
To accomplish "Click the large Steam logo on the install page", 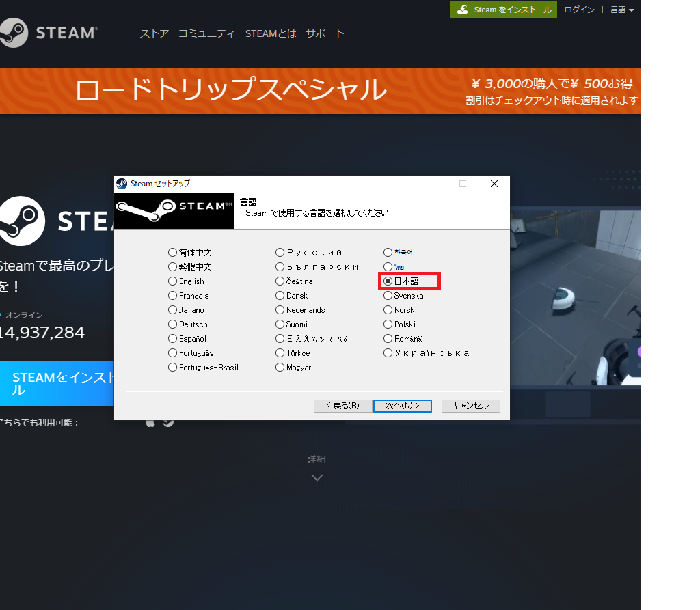I will [x=57, y=221].
